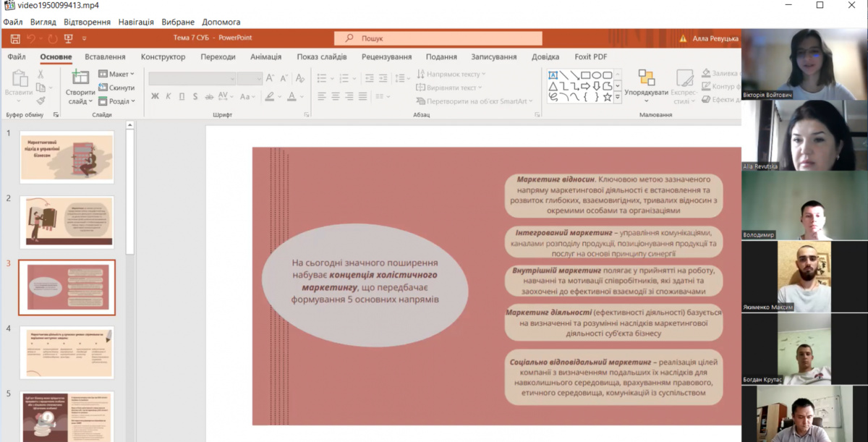This screenshot has width=868, height=442.
Task: Increase font size with the larger A
Action: click(270, 78)
